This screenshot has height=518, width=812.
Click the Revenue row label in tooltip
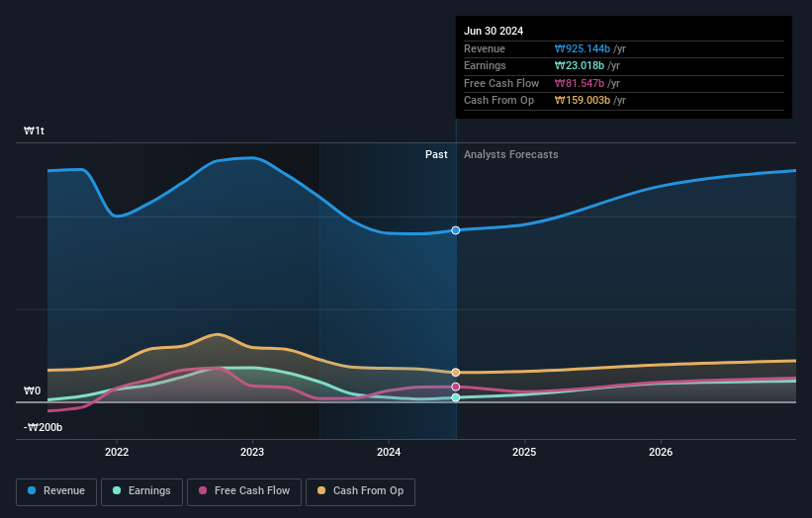485,48
